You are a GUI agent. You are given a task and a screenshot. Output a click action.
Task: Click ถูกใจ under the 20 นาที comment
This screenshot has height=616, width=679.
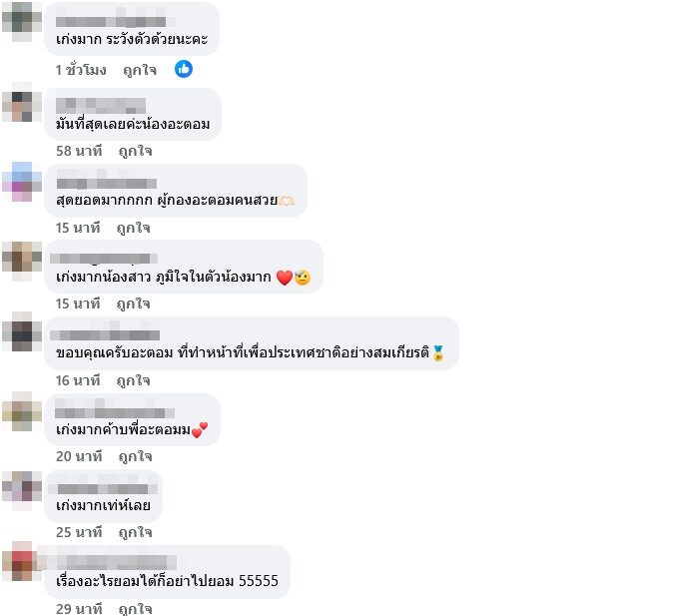135,456
